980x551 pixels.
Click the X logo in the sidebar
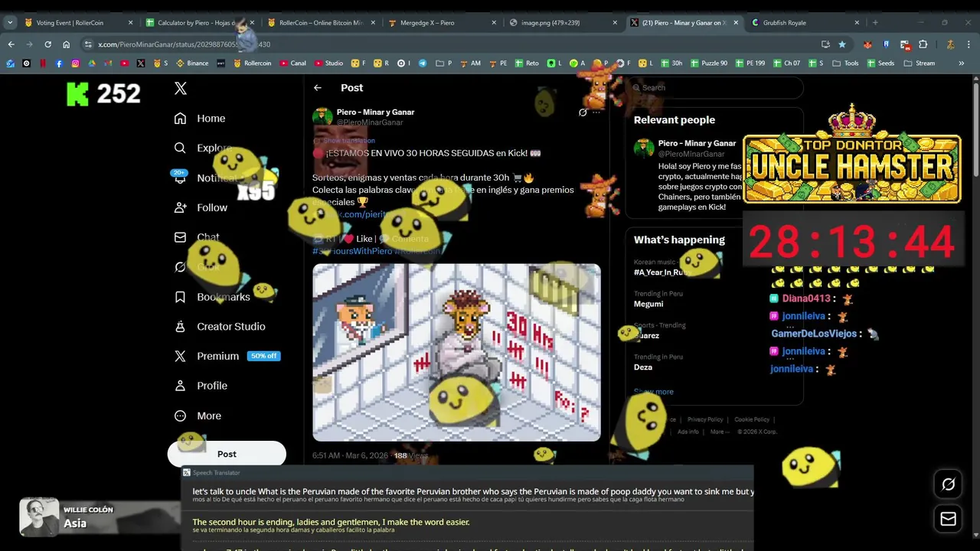(x=181, y=89)
